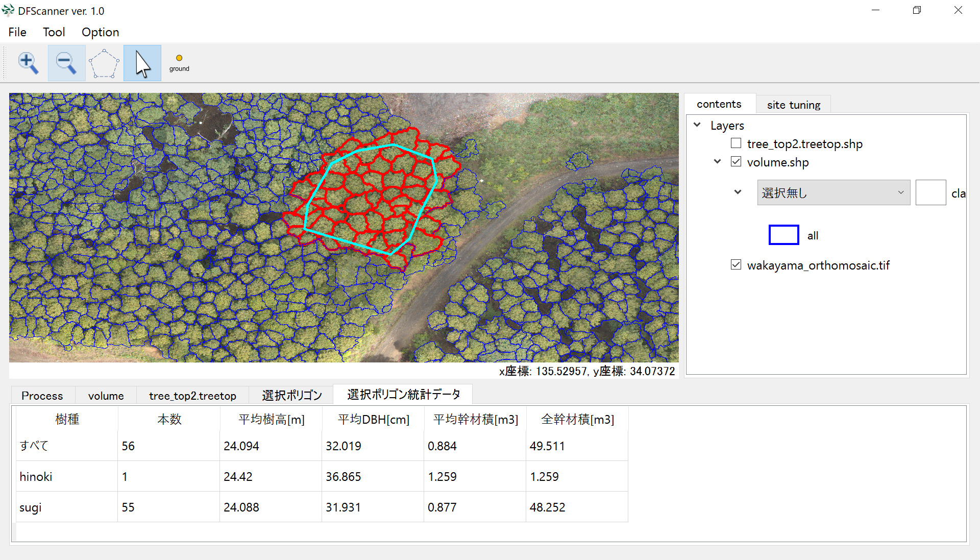The image size is (980, 560).
Task: Enable the tree_top2.treetop.shp layer checkbox
Action: (x=736, y=143)
